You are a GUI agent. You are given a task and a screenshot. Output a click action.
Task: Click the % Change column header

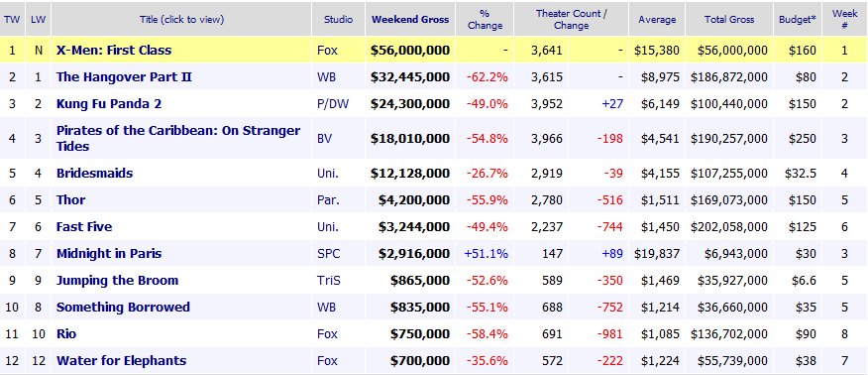485,20
